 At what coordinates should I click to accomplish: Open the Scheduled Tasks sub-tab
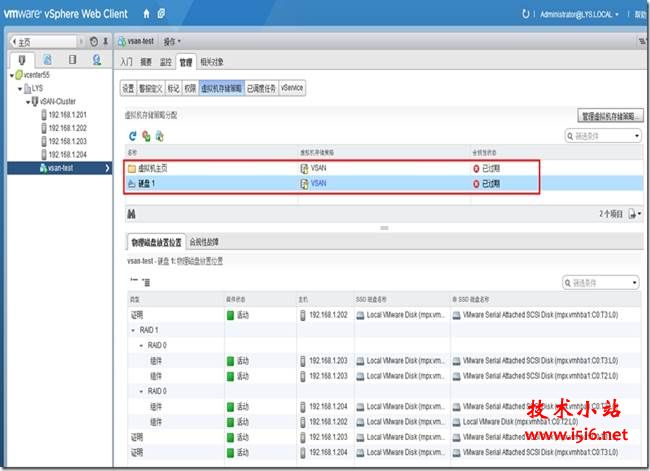[x=262, y=88]
